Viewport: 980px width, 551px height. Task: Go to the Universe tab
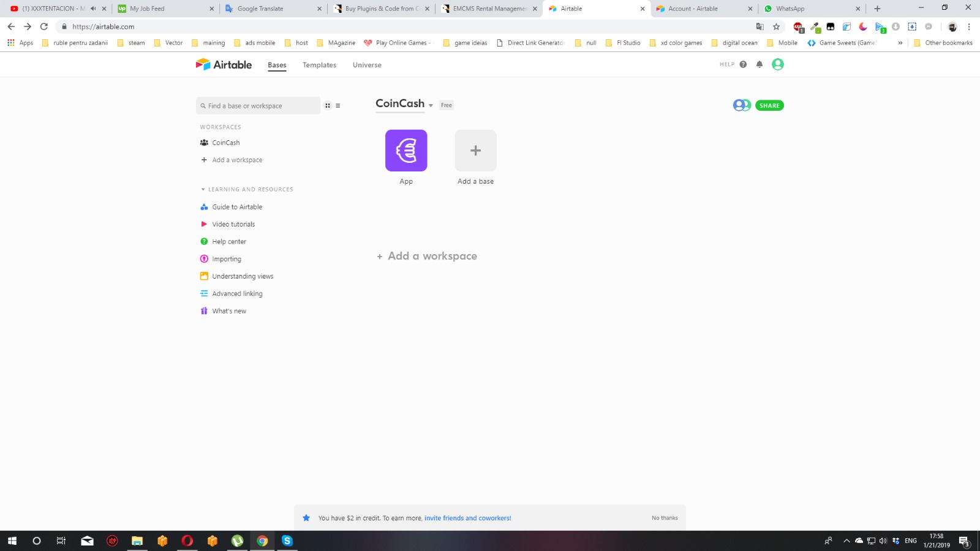(367, 65)
